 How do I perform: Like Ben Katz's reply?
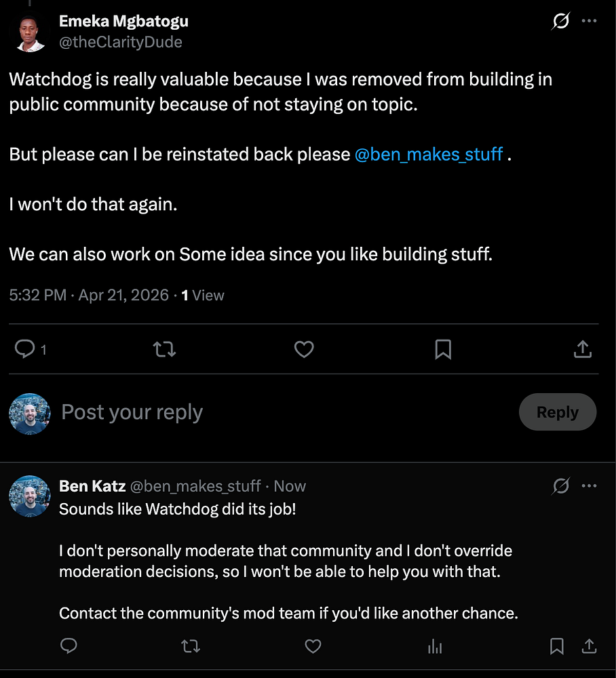[313, 647]
